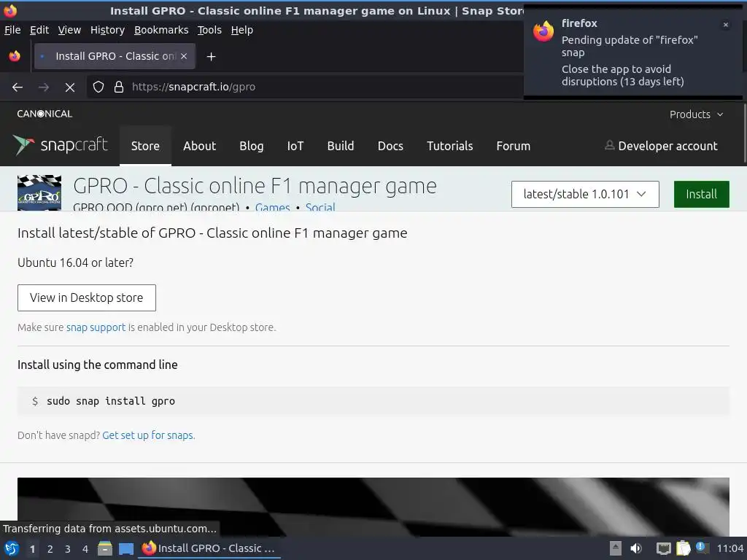
Task: Open the History menu
Action: click(108, 30)
